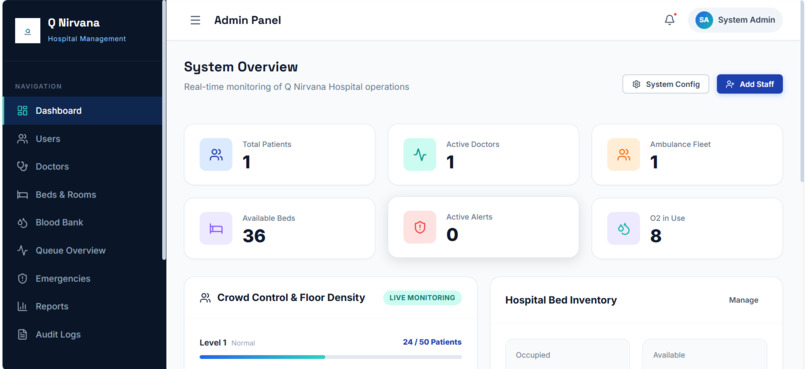Go to Users in the sidebar
The image size is (806, 369).
[82, 139]
